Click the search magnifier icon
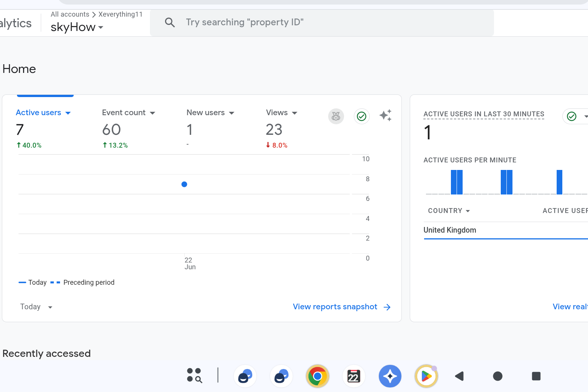Viewport: 588px width, 392px height. pos(170,23)
